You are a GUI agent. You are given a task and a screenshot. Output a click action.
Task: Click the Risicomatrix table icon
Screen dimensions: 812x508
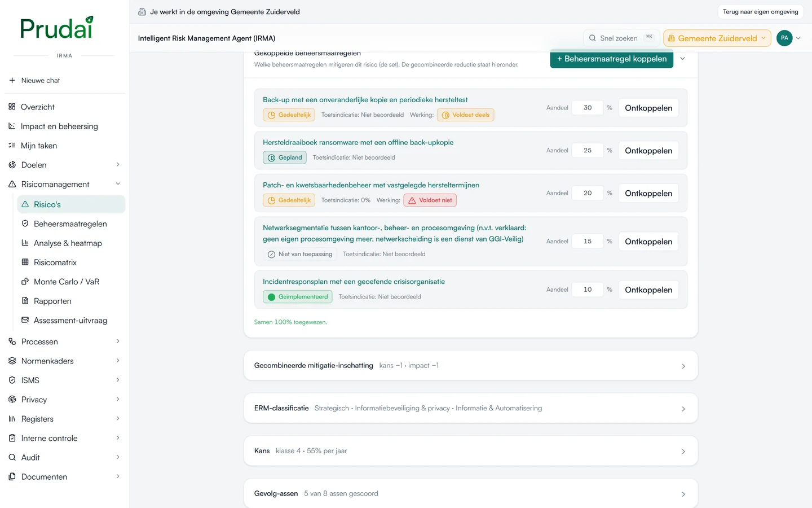pos(25,262)
